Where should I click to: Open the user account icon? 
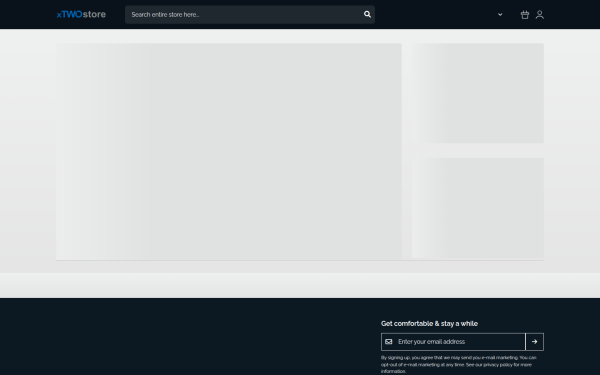(x=540, y=15)
